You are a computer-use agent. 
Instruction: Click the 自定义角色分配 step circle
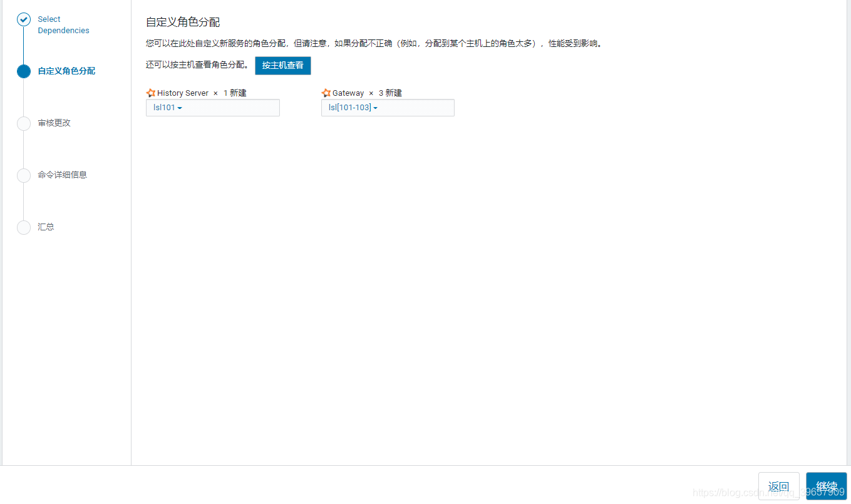click(24, 71)
